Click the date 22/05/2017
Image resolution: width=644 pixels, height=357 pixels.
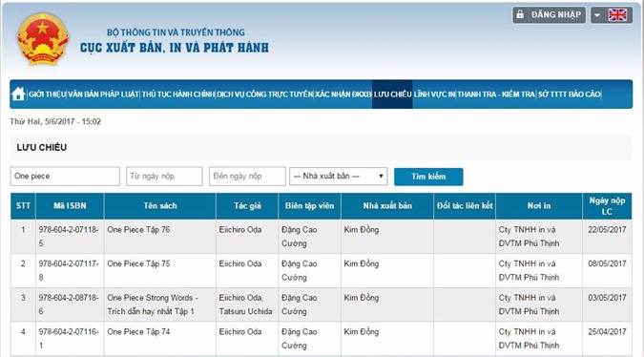(x=607, y=230)
